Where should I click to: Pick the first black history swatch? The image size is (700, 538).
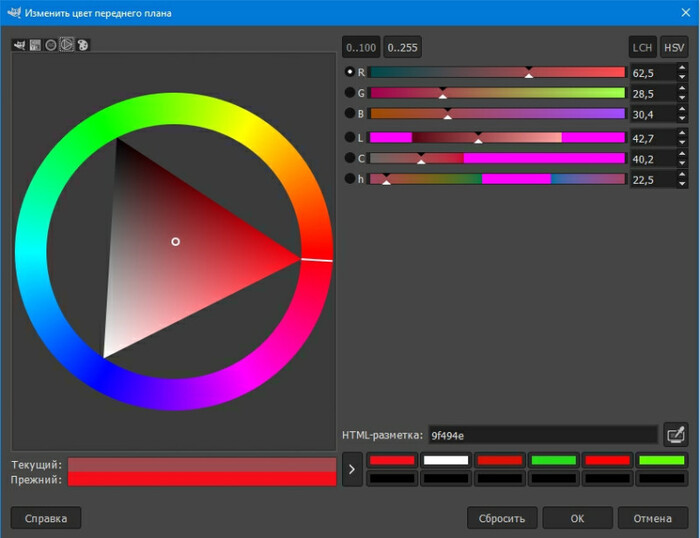[x=392, y=478]
